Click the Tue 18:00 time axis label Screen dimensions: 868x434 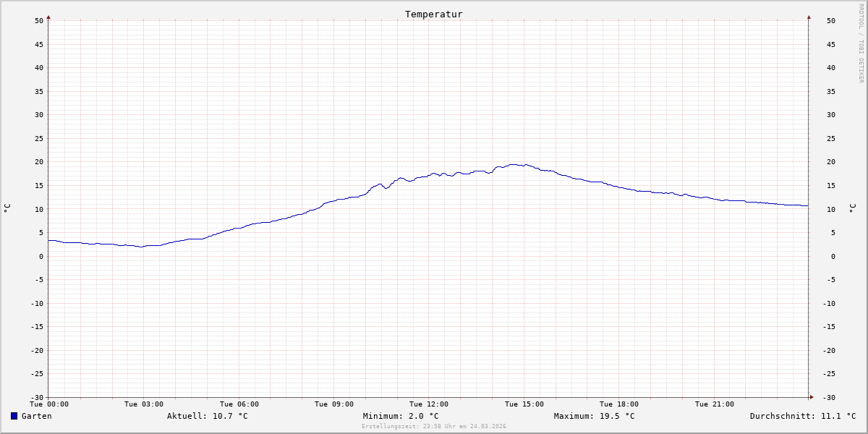(619, 404)
